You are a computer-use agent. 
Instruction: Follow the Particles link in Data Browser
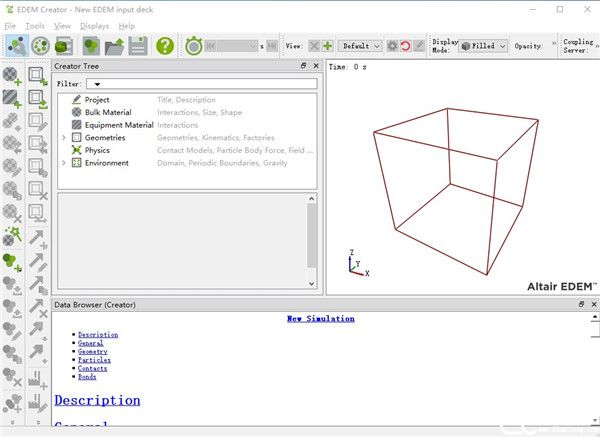click(x=94, y=360)
